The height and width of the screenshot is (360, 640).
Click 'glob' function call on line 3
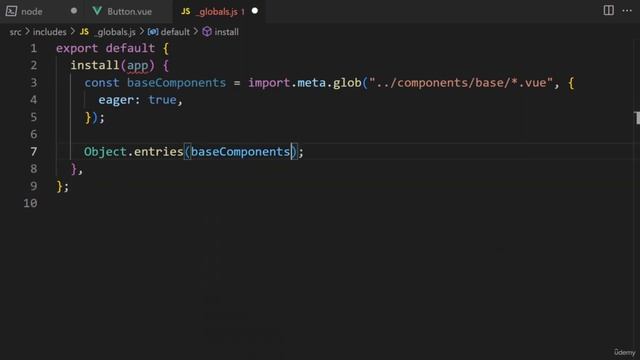[347, 83]
